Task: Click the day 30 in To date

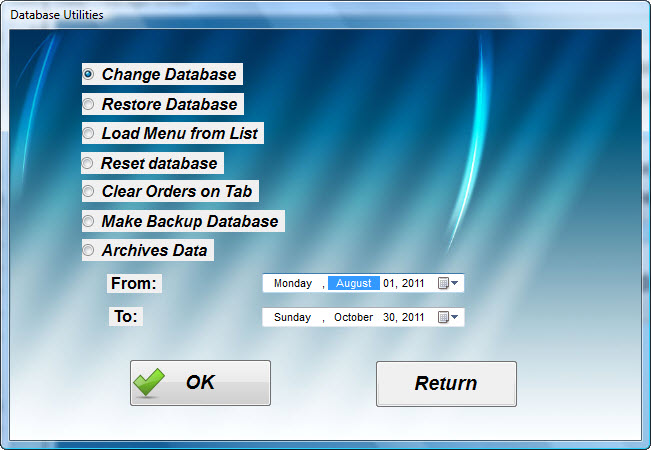Action: click(x=390, y=318)
